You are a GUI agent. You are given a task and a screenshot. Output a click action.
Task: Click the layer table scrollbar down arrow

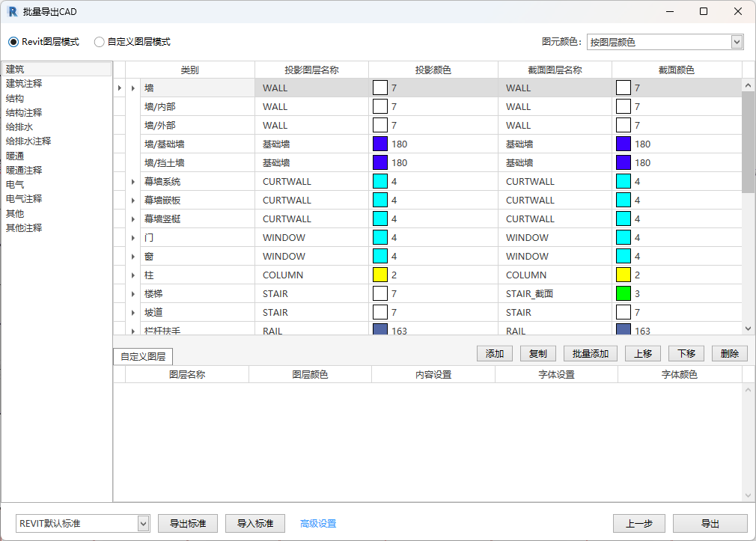coord(748,328)
